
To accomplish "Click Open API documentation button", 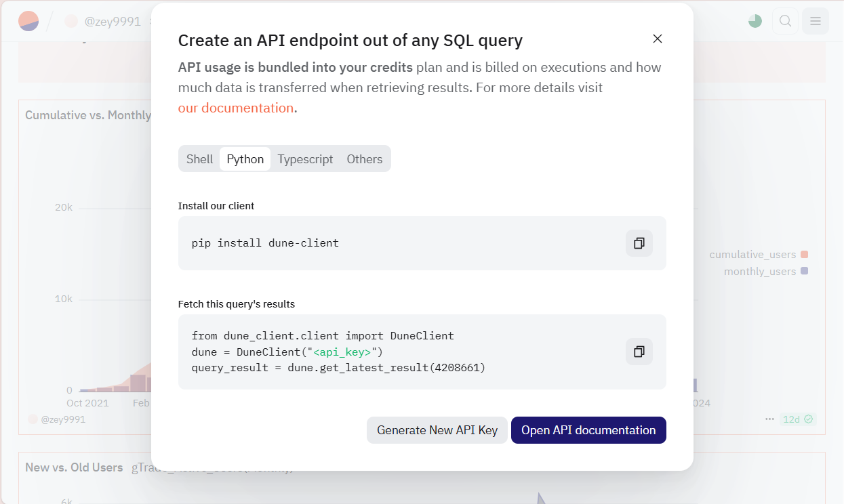I will pyautogui.click(x=588, y=430).
